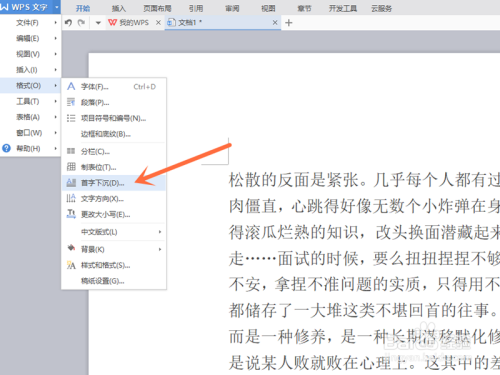
Task: Click the tab stops grid icon
Action: [71, 166]
